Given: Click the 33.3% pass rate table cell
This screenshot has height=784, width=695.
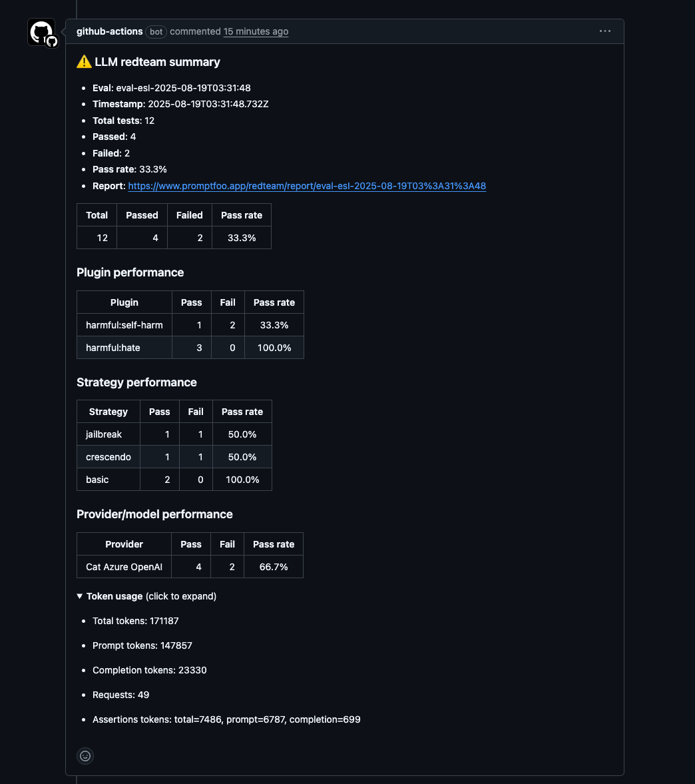Looking at the screenshot, I should pyautogui.click(x=241, y=238).
